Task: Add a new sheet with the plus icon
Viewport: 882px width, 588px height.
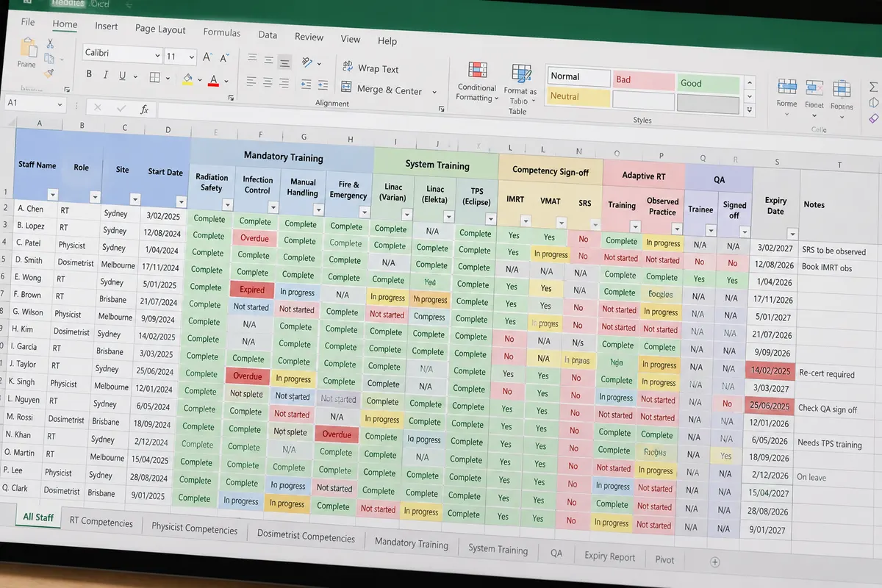Action: tap(714, 562)
